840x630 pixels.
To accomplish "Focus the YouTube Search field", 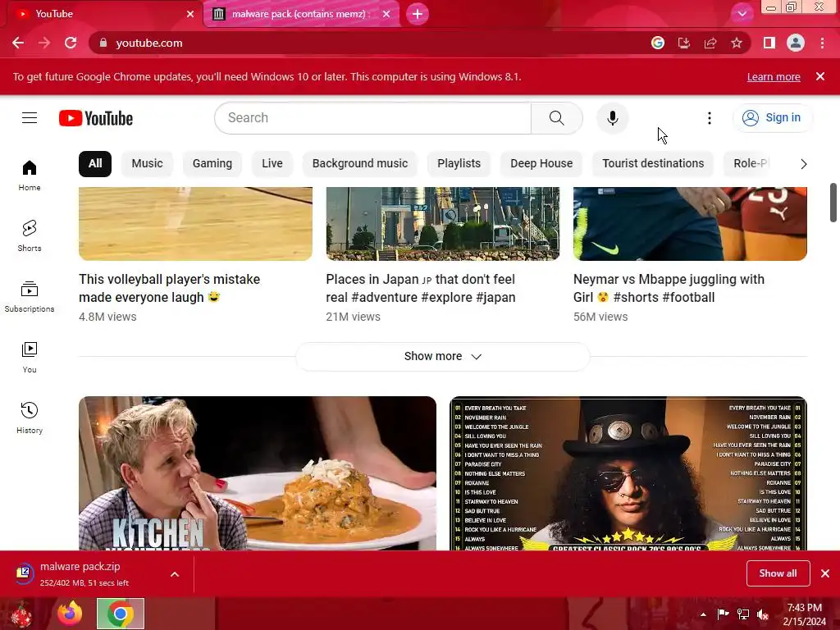I will (373, 118).
